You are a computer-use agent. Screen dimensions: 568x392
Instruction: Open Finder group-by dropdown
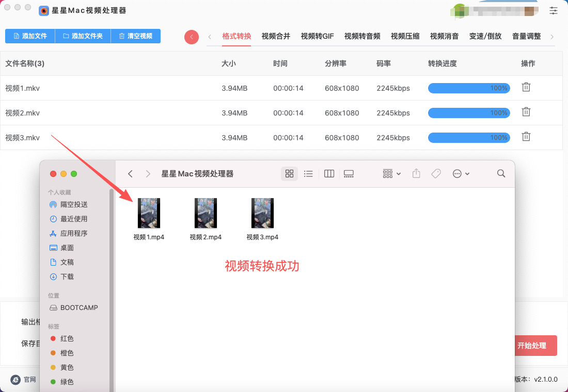(x=391, y=174)
